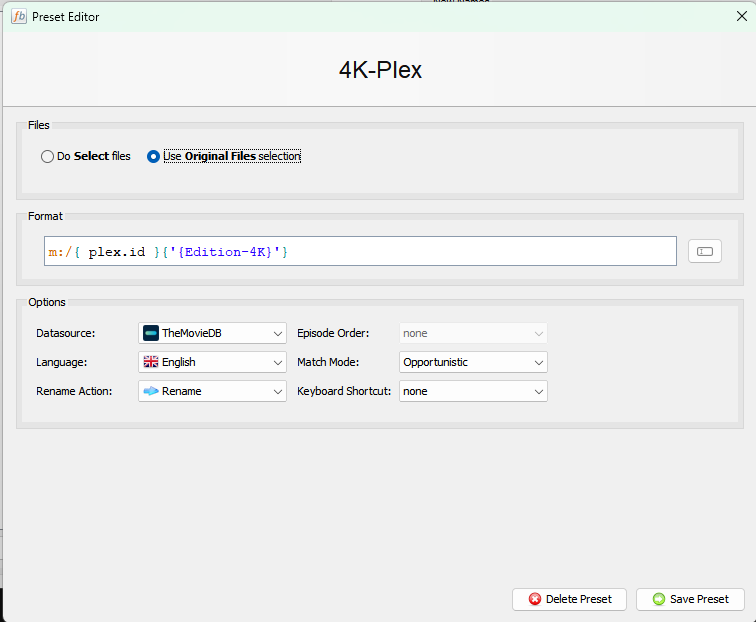
Task: Click the Language label text
Action: (x=62, y=362)
